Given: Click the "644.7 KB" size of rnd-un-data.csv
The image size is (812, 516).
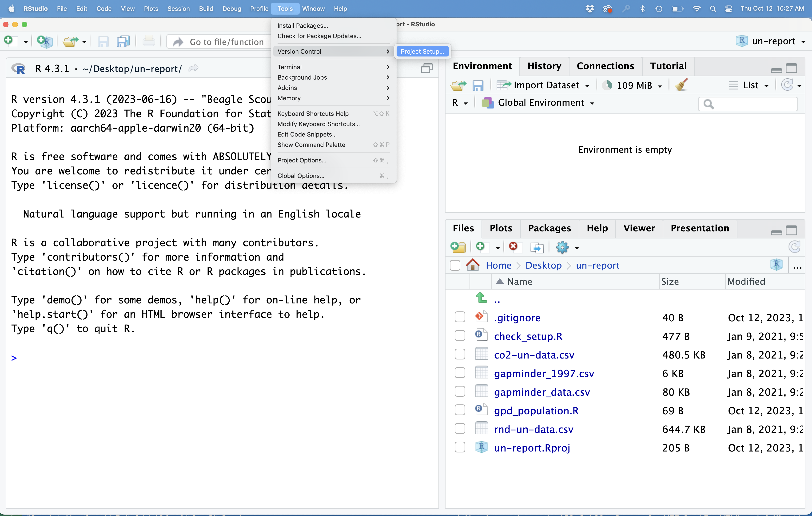Looking at the screenshot, I should 684,429.
